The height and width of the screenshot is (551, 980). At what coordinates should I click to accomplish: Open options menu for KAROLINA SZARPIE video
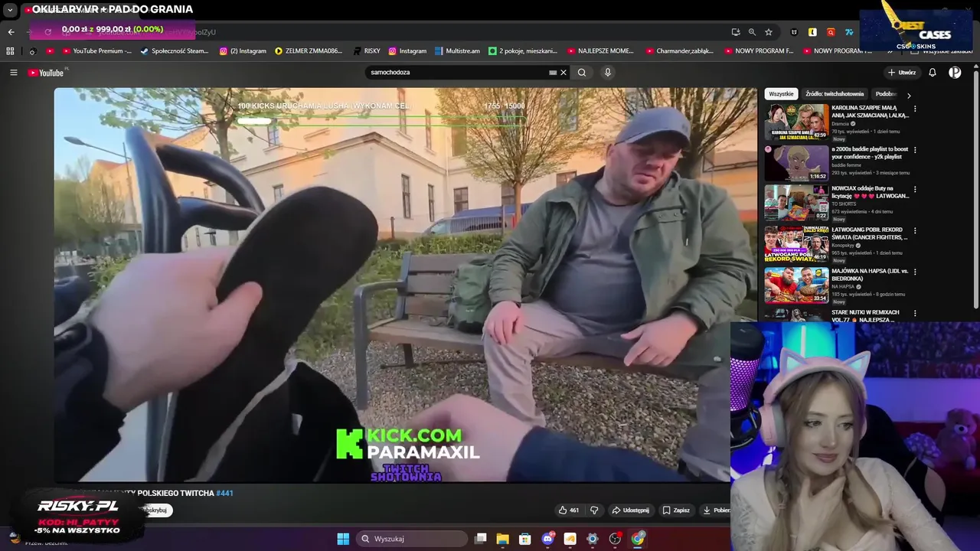(915, 109)
